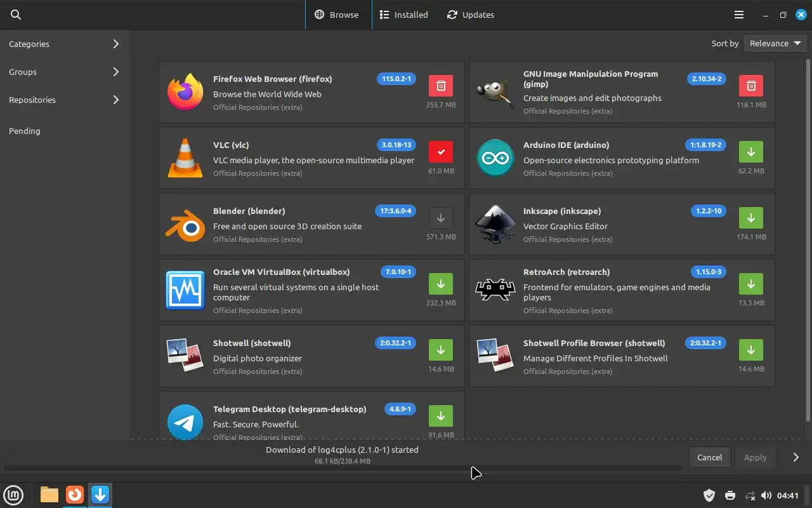
Task: Click Telegram Desktop green install arrow
Action: coord(441,416)
